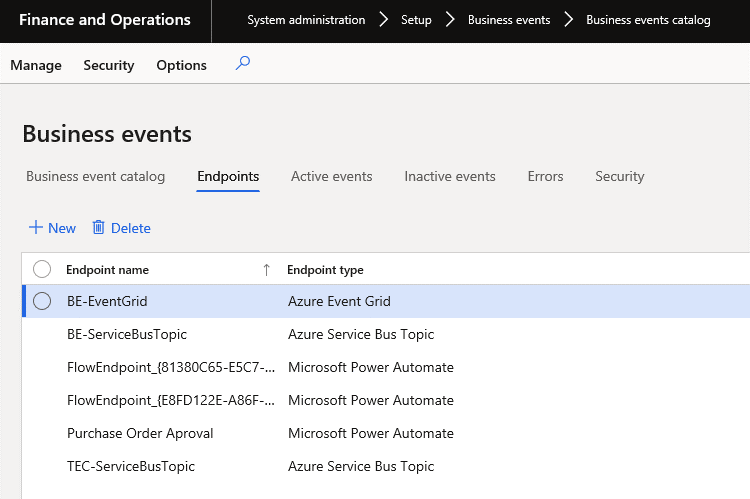Click Setup in the breadcrumb path
Image resolution: width=750 pixels, height=499 pixels.
point(416,20)
